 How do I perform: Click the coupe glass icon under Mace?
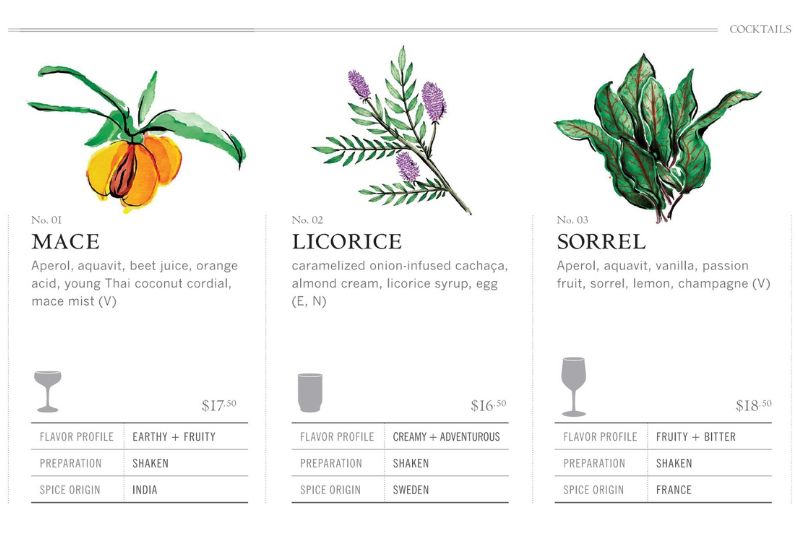[x=46, y=390]
